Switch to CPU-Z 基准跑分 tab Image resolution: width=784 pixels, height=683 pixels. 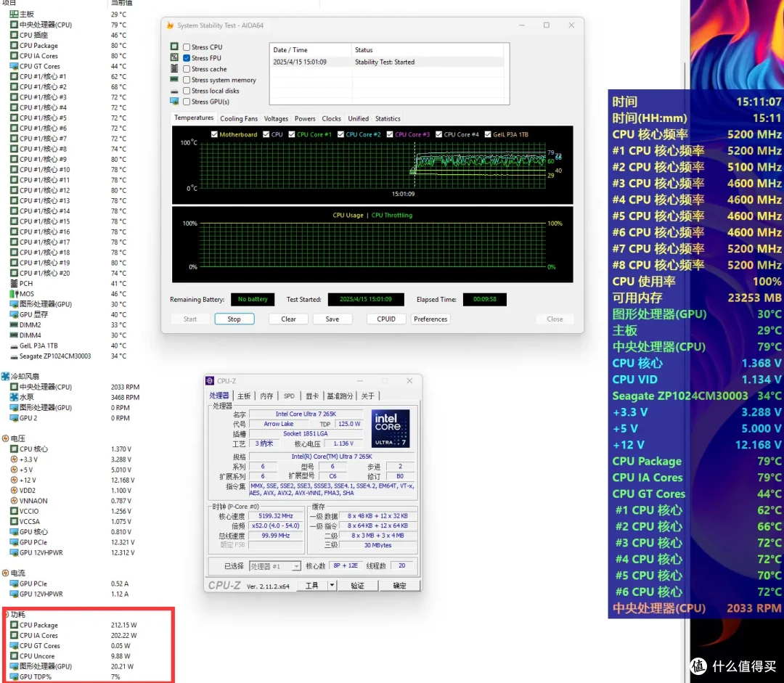[x=340, y=396]
